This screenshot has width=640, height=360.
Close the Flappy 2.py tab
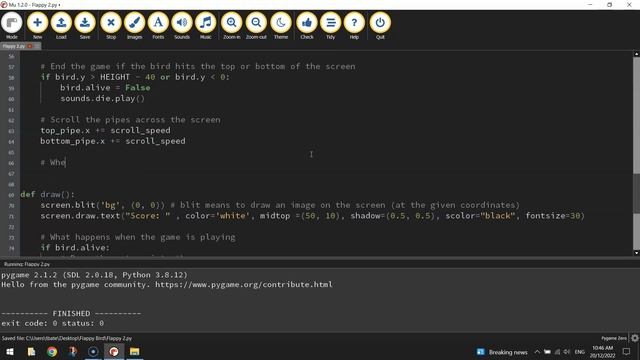30,46
